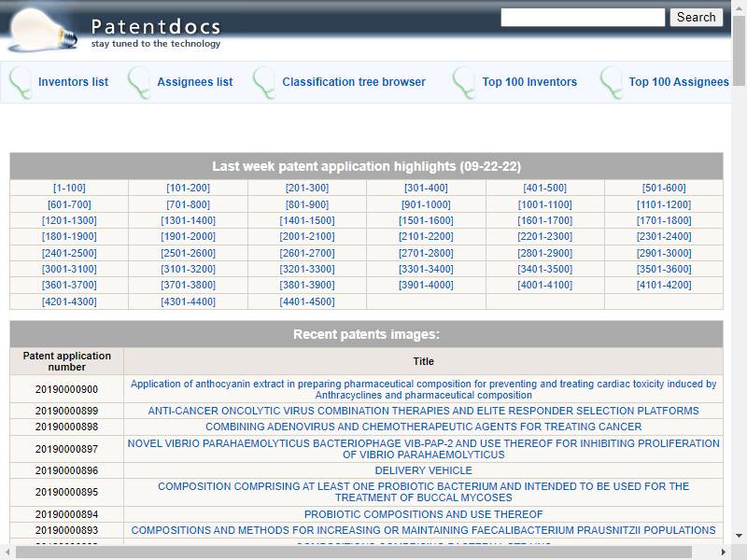Open patent highlights range [4201-4300]
Image resolution: width=747 pixels, height=560 pixels.
69,301
